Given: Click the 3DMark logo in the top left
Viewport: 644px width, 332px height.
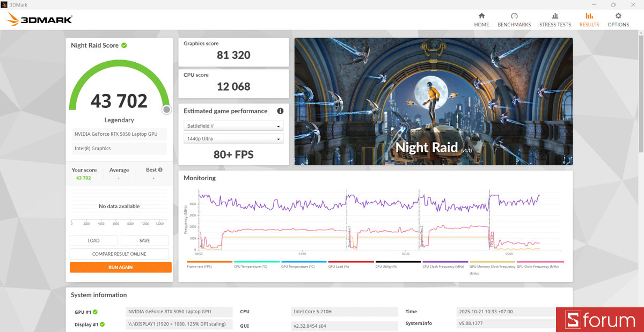Looking at the screenshot, I should pyautogui.click(x=38, y=19).
